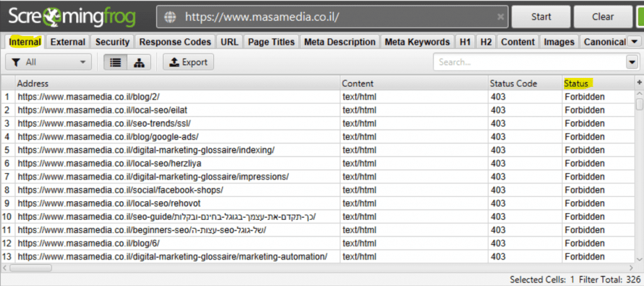Viewport: 644px width, 286px height.
Task: Select the blog/google-ads/ address
Action: (178, 136)
